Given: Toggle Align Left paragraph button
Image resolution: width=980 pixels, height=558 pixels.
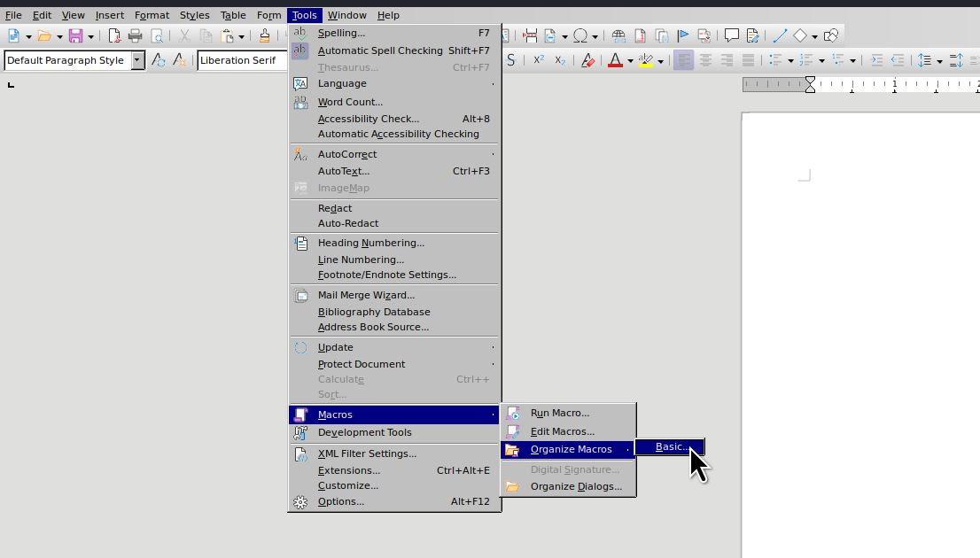Looking at the screenshot, I should click(683, 60).
